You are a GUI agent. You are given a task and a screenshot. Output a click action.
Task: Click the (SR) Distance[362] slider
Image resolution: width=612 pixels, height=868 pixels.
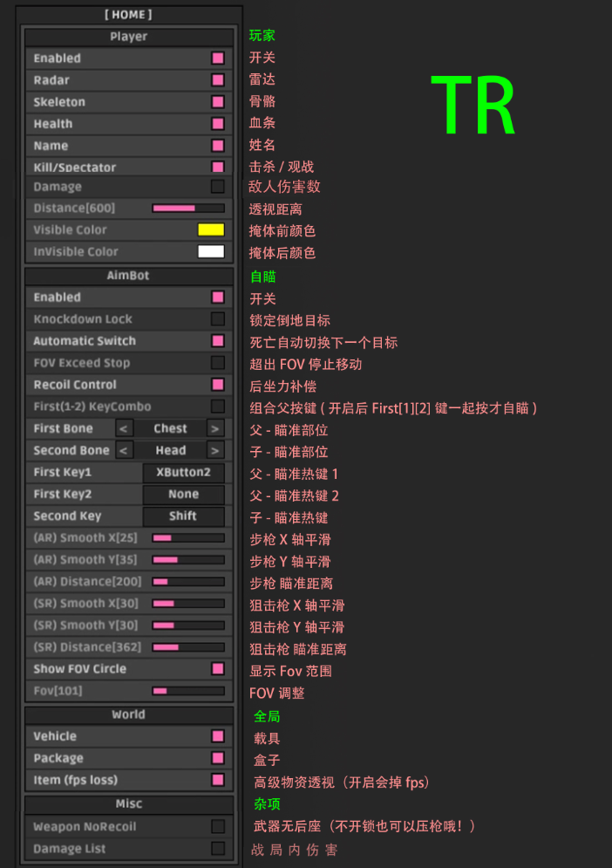tap(188, 647)
